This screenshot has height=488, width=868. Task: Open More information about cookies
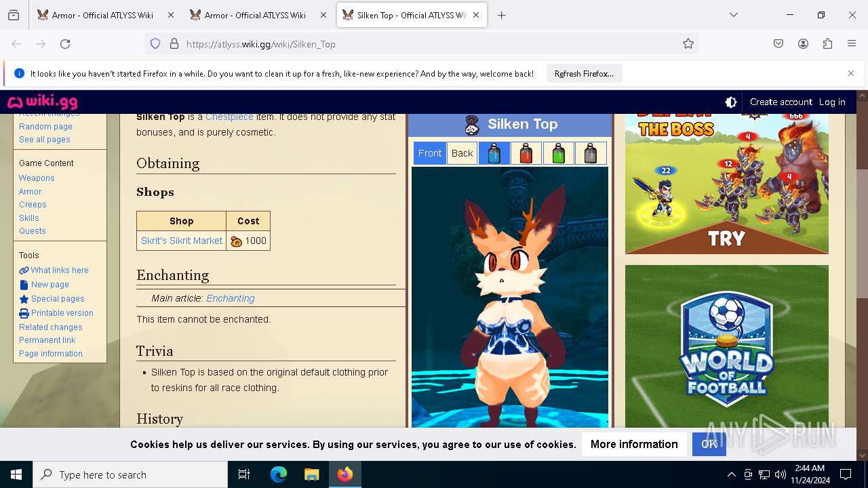[x=634, y=444]
